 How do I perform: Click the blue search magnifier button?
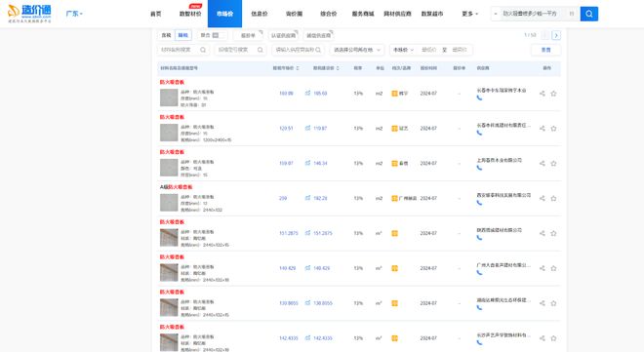pyautogui.click(x=589, y=14)
